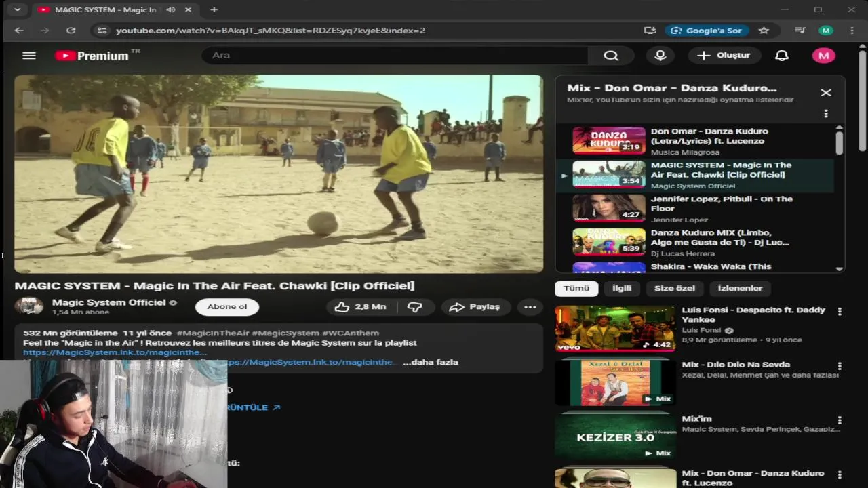Focus the Ara search box
The width and height of the screenshot is (868, 488).
(x=395, y=56)
